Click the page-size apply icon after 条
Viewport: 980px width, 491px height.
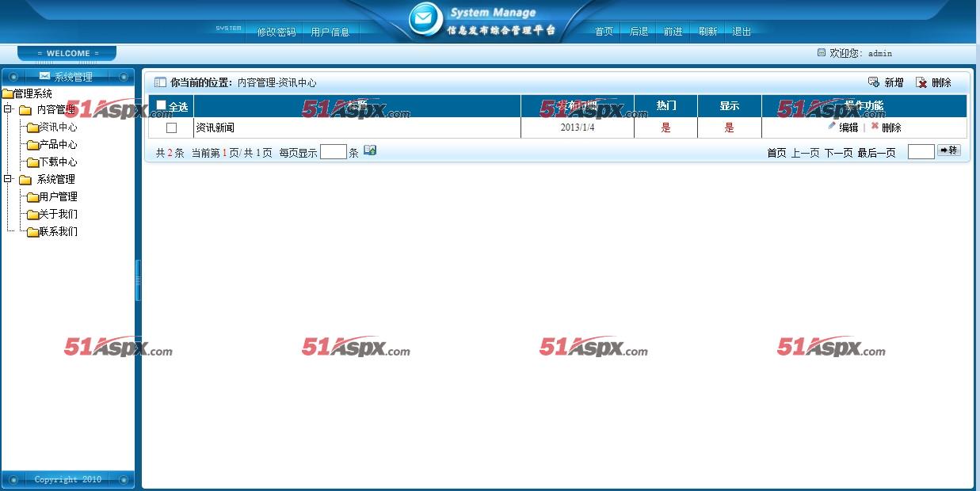(370, 150)
